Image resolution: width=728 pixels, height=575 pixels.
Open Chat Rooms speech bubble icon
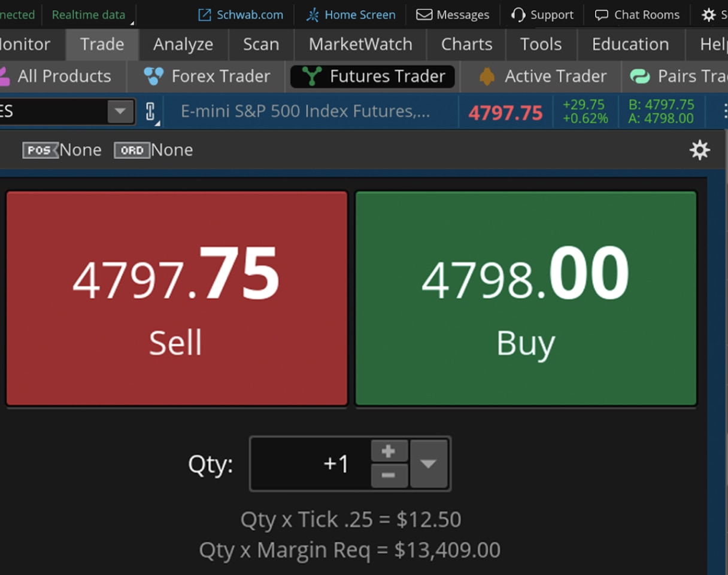click(x=601, y=15)
